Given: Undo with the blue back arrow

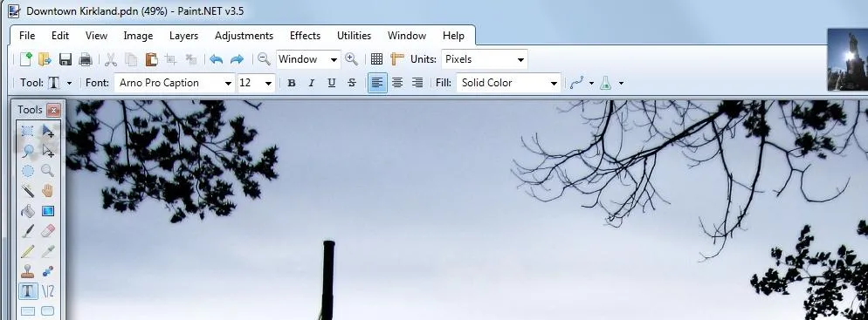Looking at the screenshot, I should 216,59.
